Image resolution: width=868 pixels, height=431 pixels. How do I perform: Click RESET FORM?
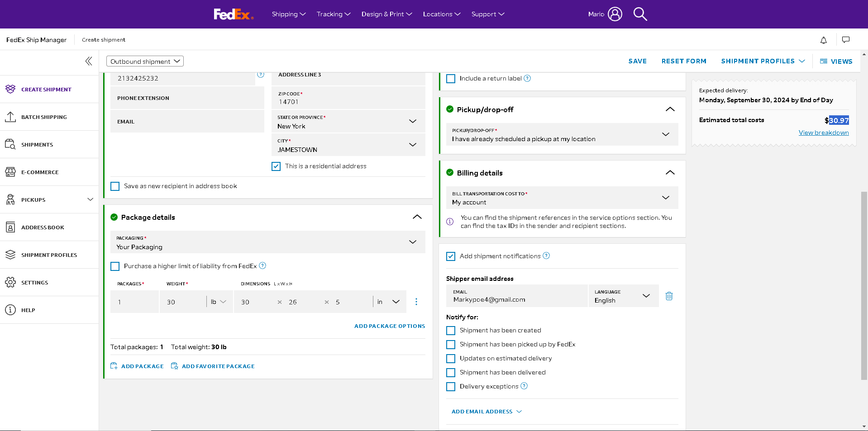[684, 61]
